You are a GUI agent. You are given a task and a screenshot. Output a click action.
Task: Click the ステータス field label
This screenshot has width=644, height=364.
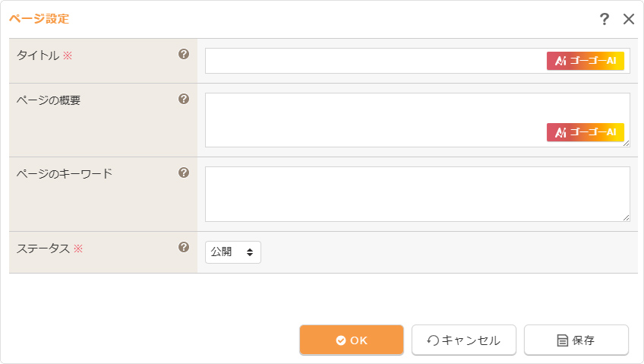[x=43, y=248]
